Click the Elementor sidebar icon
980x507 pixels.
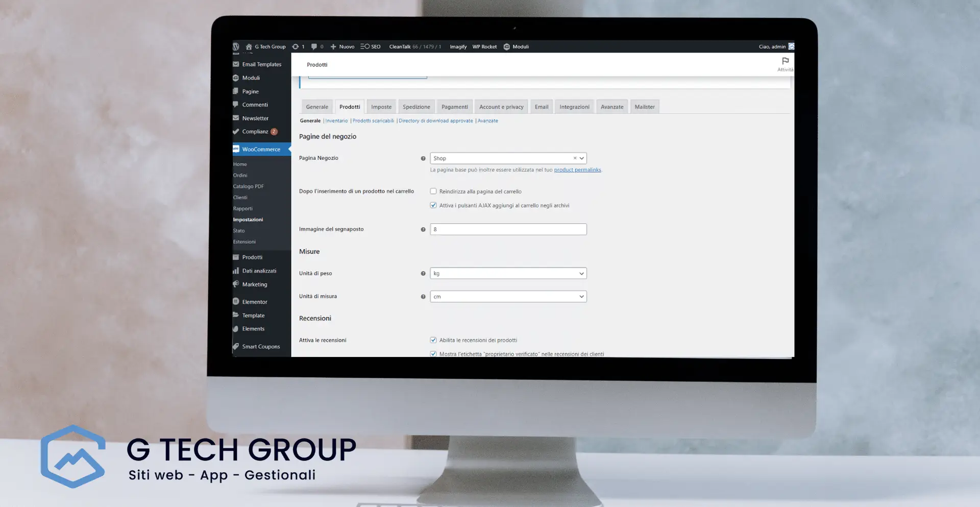pos(236,302)
